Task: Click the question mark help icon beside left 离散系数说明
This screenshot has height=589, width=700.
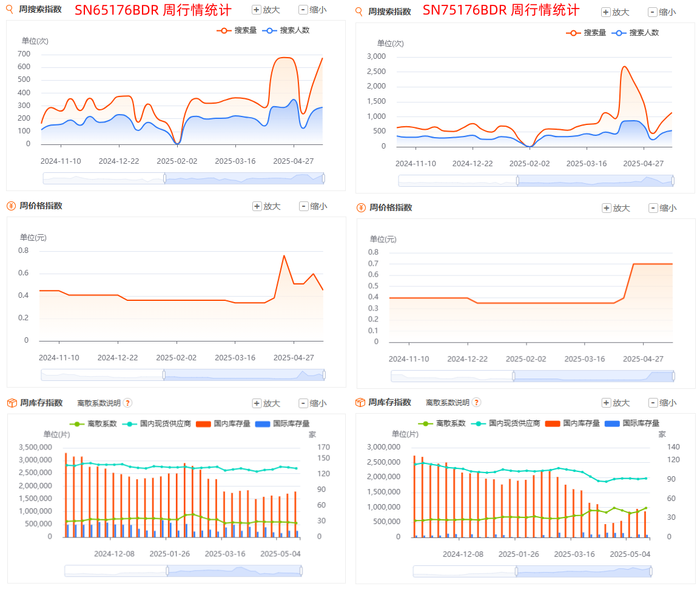Action: coord(128,403)
